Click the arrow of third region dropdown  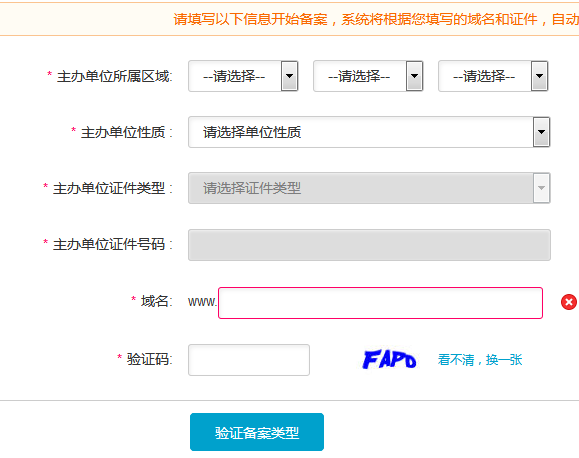click(539, 76)
